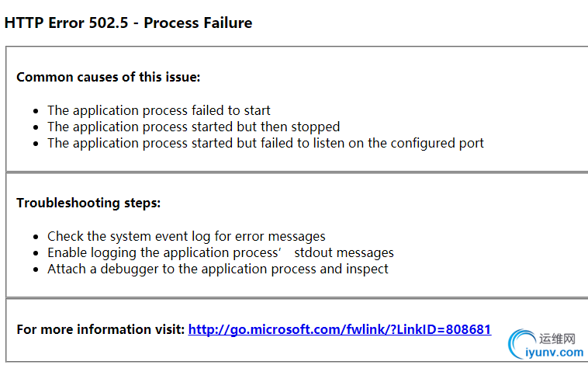Click the bullet before 'failed to start'
Screen dimensions: 588x365
(36, 111)
